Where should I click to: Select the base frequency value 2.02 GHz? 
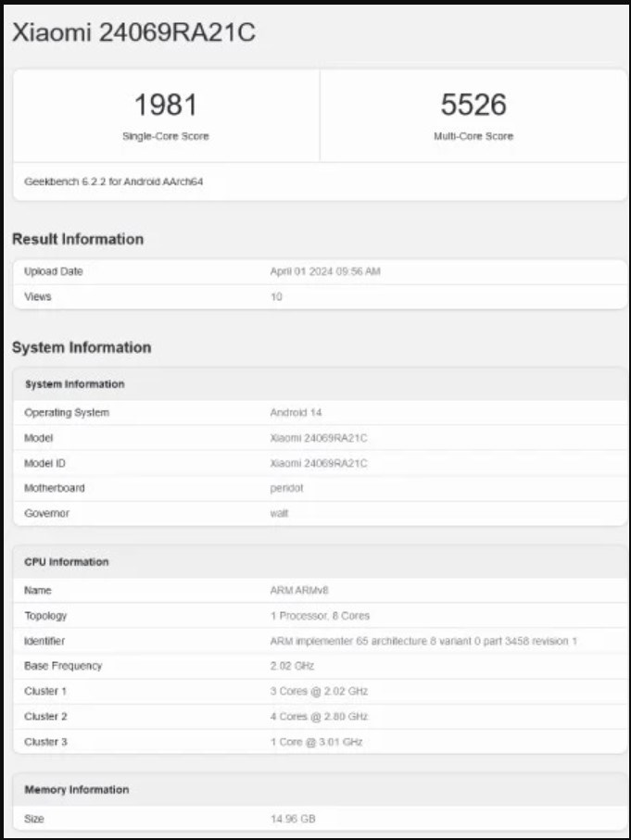292,666
